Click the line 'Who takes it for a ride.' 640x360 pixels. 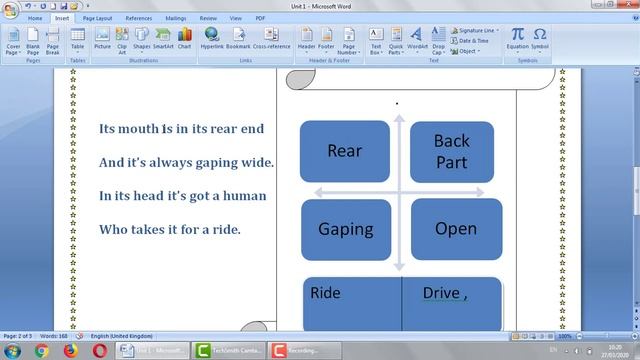tap(170, 229)
